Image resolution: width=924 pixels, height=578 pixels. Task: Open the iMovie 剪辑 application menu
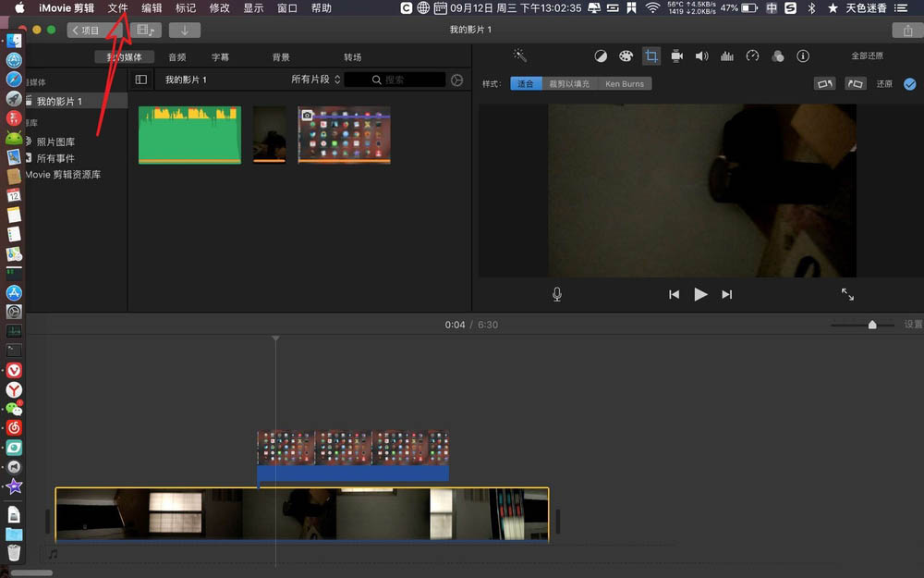click(x=67, y=7)
